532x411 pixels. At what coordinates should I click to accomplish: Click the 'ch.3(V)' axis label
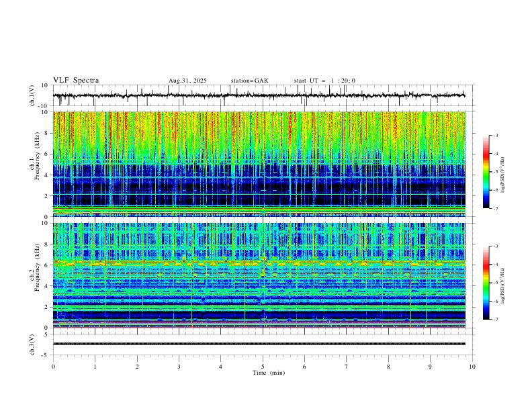(x=32, y=345)
